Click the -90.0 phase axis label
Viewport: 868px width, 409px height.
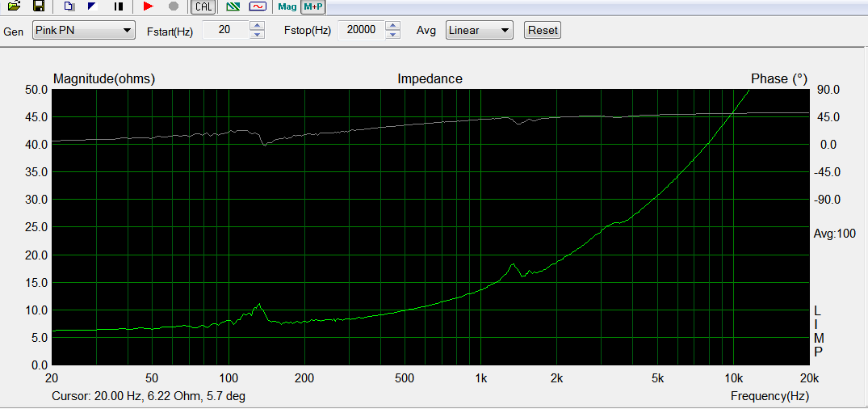pyautogui.click(x=827, y=200)
